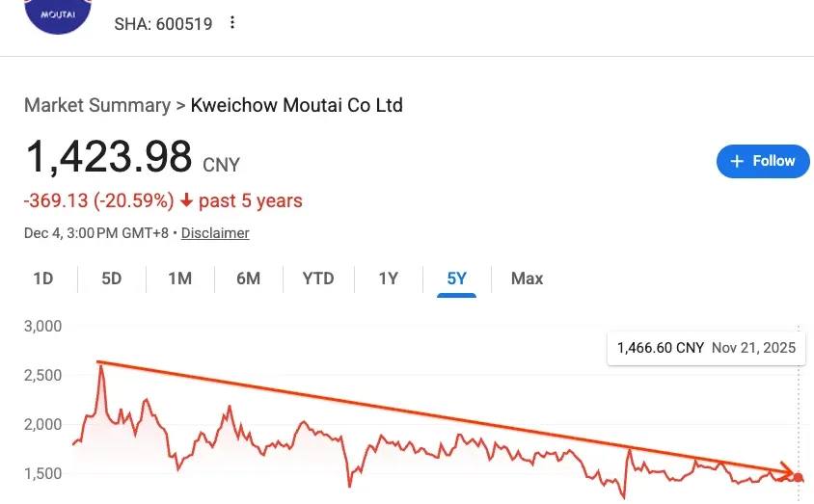This screenshot has width=814, height=504.
Task: Show the Max range chart
Action: [x=527, y=279]
